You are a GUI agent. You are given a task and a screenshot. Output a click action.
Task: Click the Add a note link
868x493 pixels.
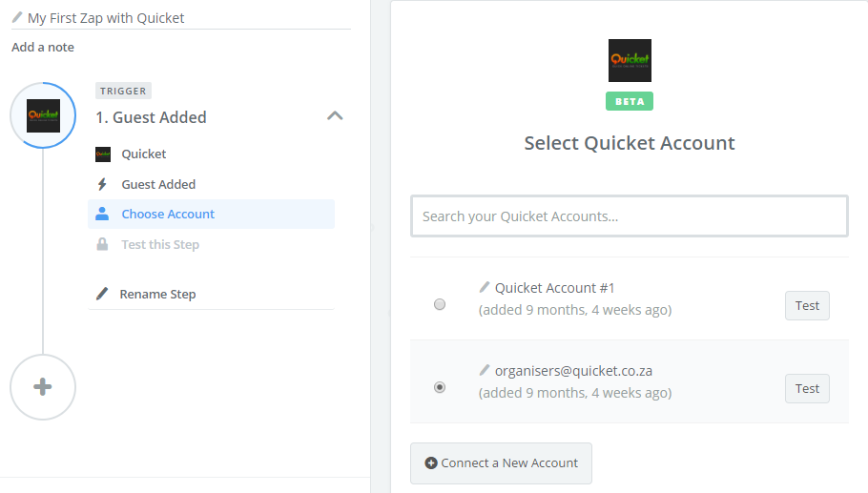point(43,47)
